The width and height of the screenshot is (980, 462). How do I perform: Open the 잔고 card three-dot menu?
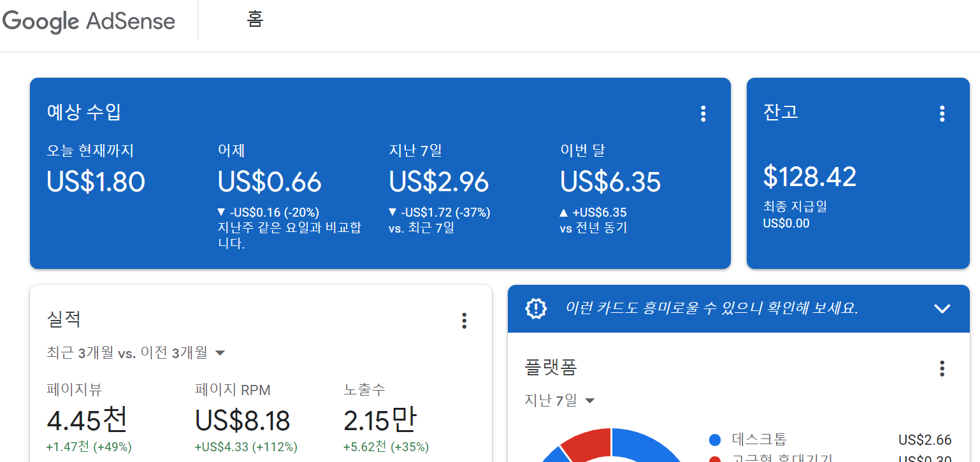(942, 114)
